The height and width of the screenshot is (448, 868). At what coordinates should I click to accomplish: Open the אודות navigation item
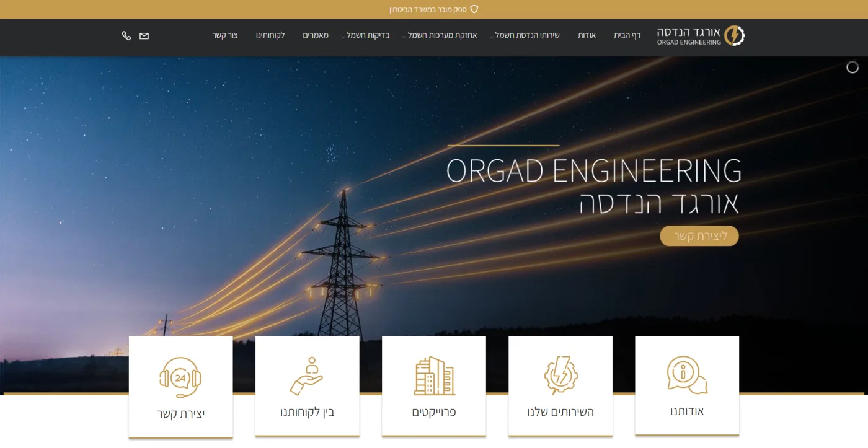(587, 36)
